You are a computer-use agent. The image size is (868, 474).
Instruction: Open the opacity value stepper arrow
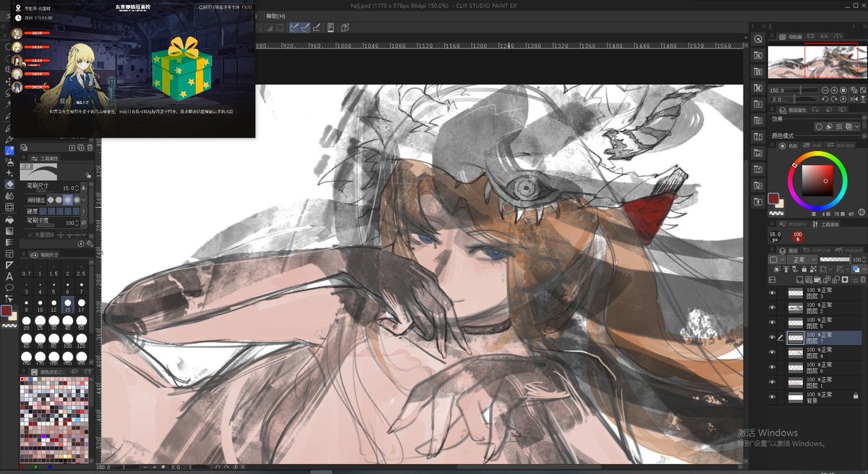coord(864,260)
